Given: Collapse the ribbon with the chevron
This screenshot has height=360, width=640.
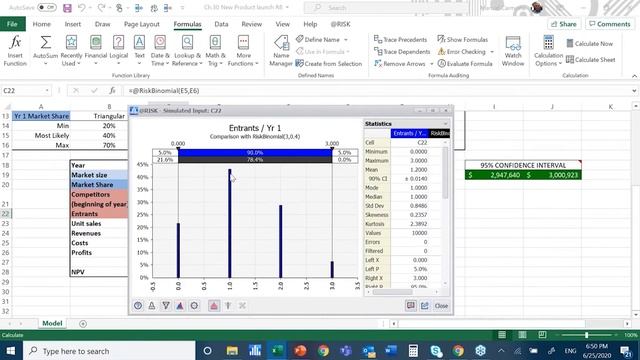Looking at the screenshot, I should tap(634, 76).
